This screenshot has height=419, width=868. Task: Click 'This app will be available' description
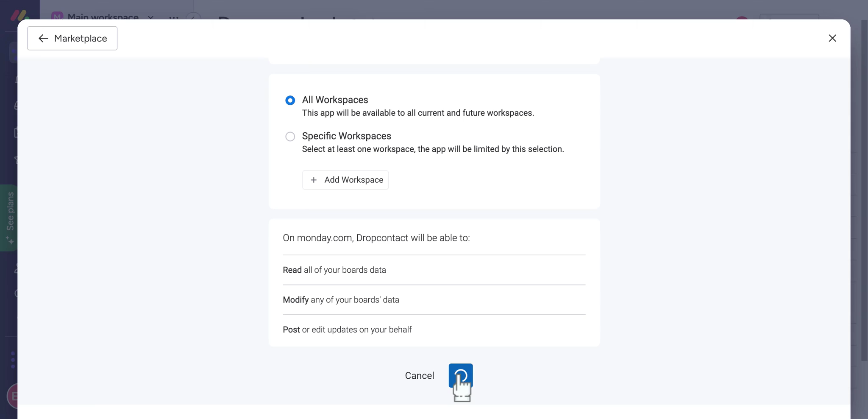point(418,113)
